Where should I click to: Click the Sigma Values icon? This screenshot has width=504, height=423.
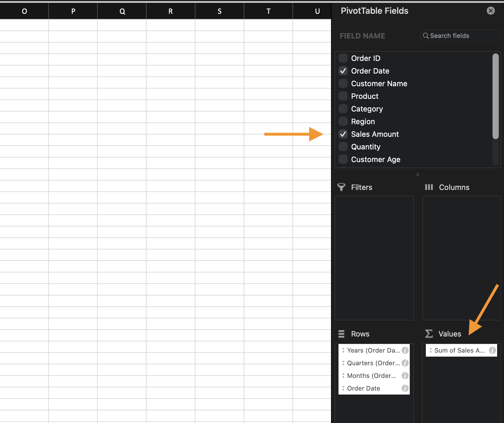(429, 334)
